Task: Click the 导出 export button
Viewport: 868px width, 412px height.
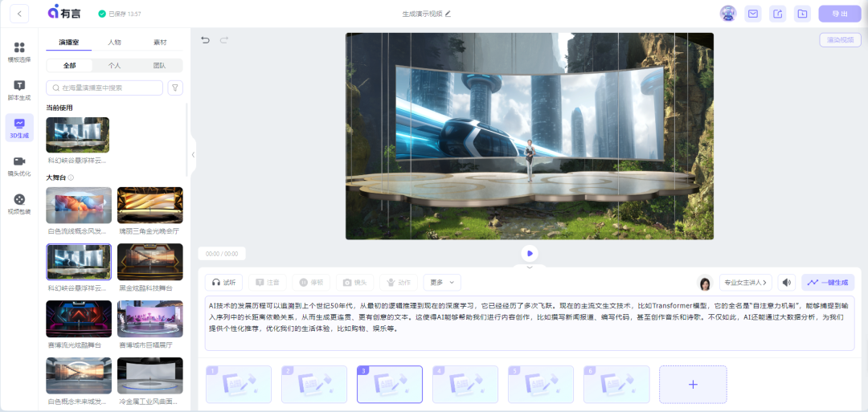Action: tap(840, 14)
